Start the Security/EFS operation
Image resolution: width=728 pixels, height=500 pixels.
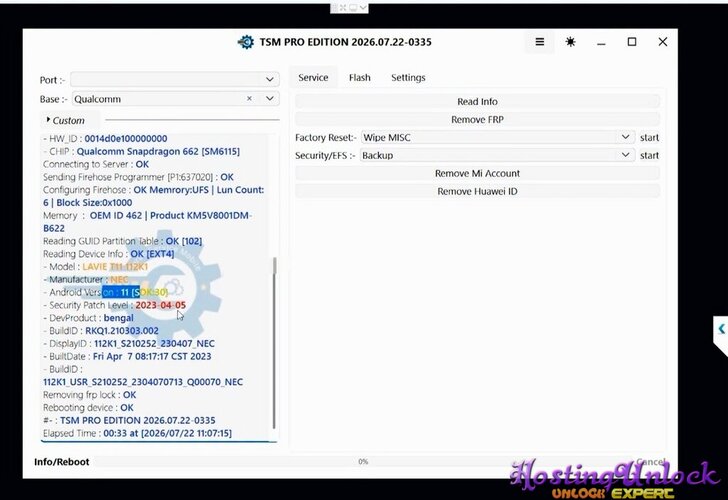649,156
